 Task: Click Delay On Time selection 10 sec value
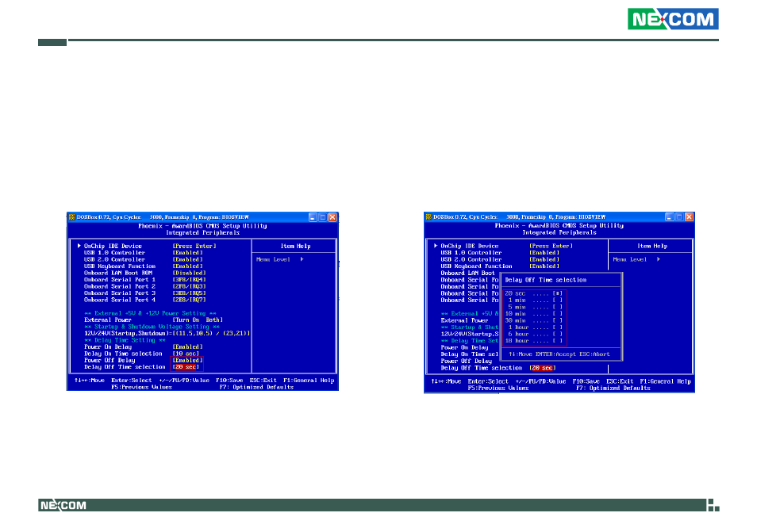point(187,354)
